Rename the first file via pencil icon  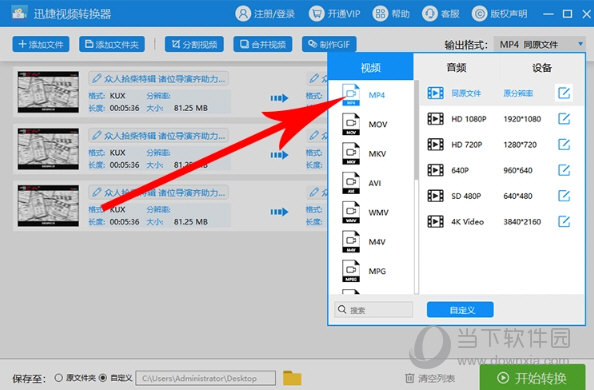(x=97, y=78)
